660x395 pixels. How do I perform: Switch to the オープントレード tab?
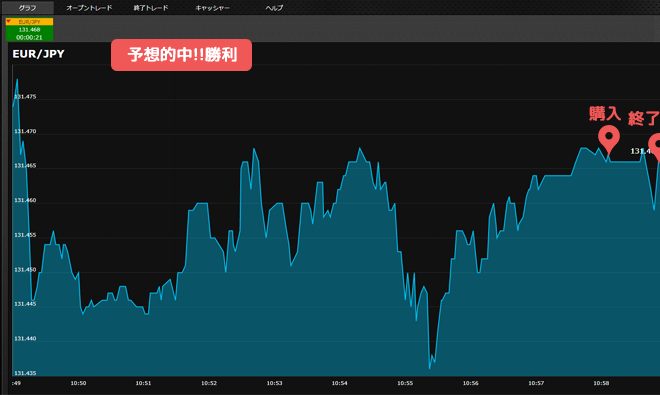[89, 8]
